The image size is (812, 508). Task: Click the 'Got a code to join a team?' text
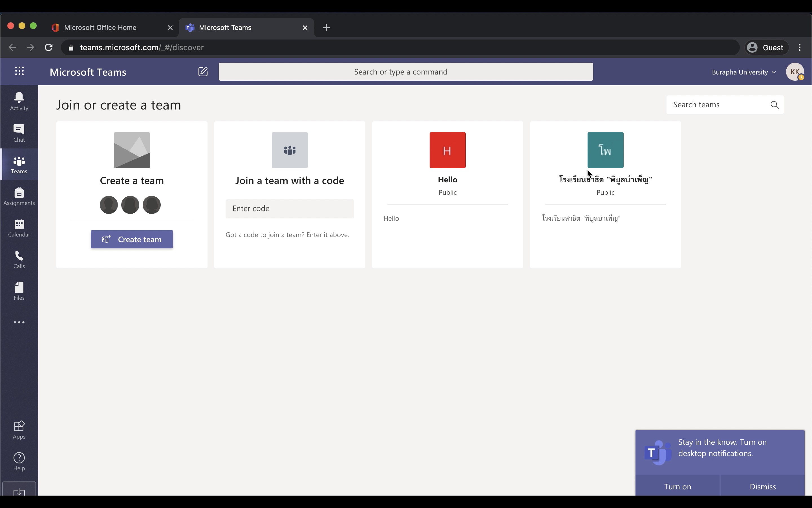click(287, 235)
